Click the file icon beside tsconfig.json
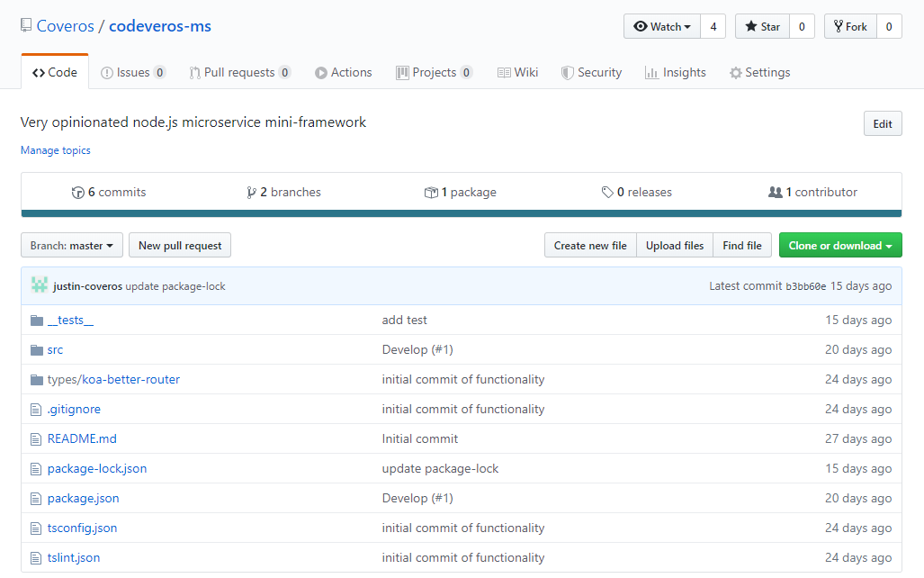This screenshot has width=924, height=578. tap(36, 528)
